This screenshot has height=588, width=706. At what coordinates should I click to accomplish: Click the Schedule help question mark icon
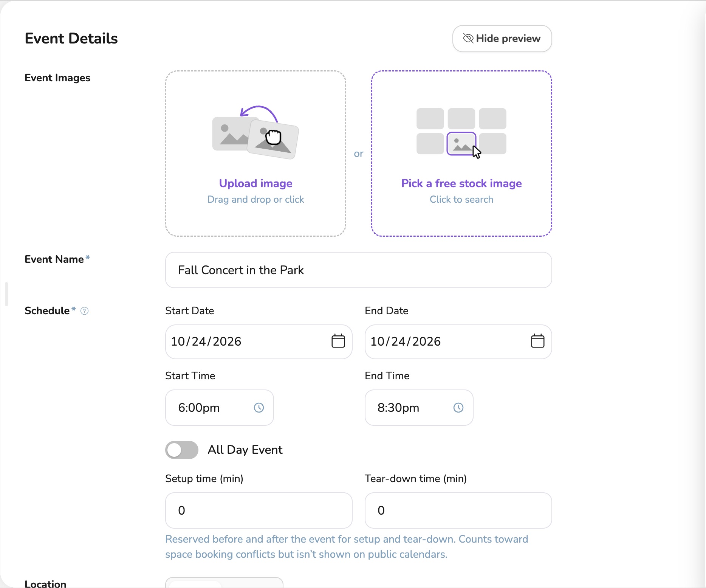point(85,311)
